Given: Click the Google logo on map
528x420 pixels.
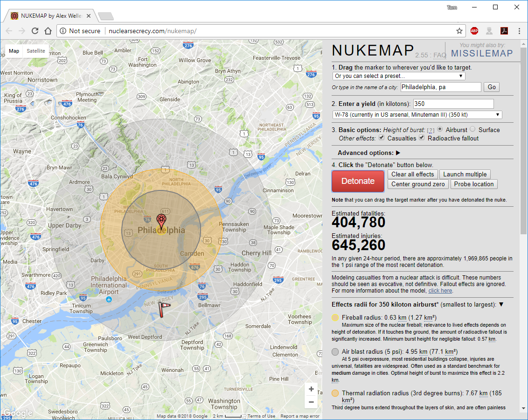Looking at the screenshot, I should pos(18,413).
